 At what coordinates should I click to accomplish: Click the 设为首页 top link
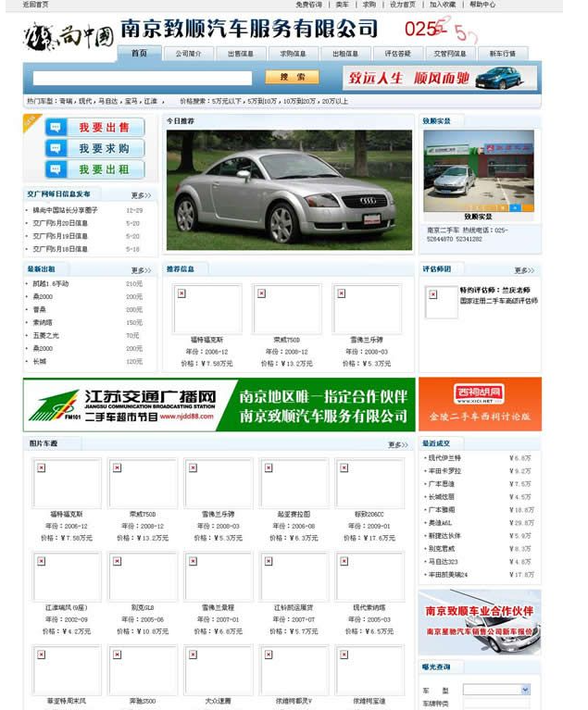point(403,5)
